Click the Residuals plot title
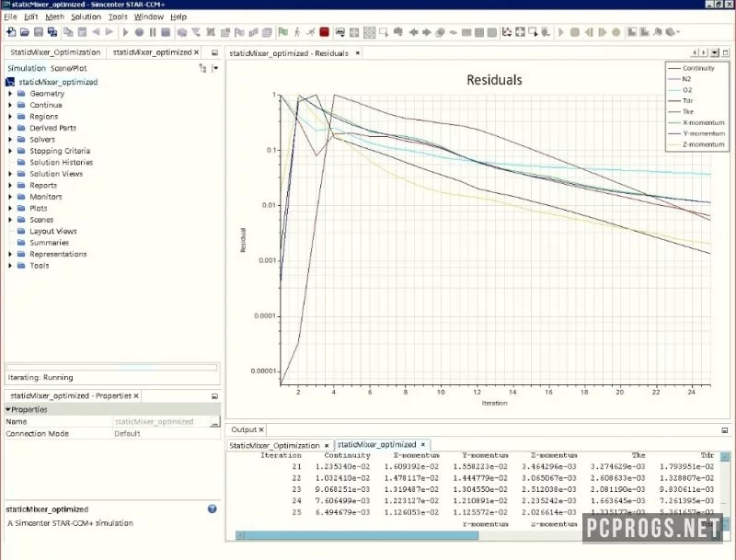The image size is (736, 560). point(494,80)
